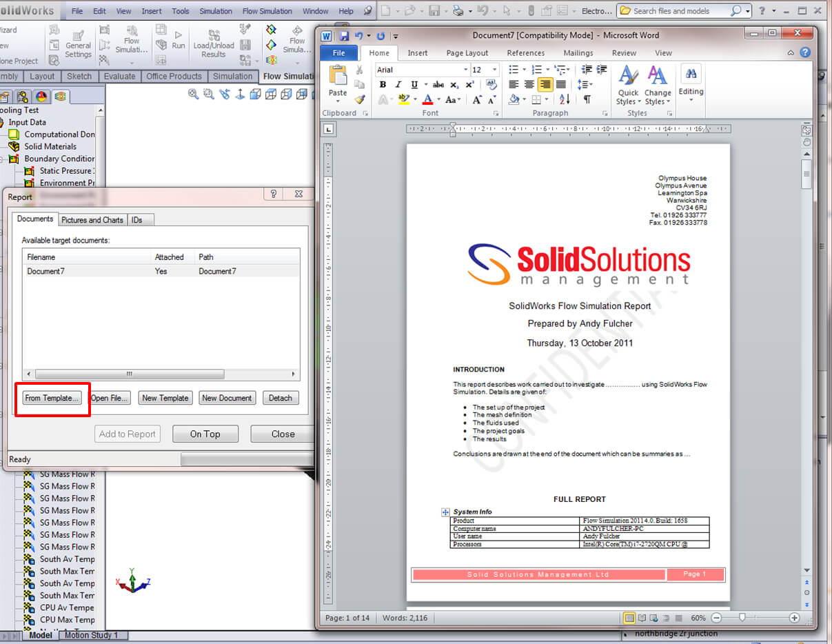Toggle Underline formatting in Word
The height and width of the screenshot is (644, 832).
coord(414,85)
